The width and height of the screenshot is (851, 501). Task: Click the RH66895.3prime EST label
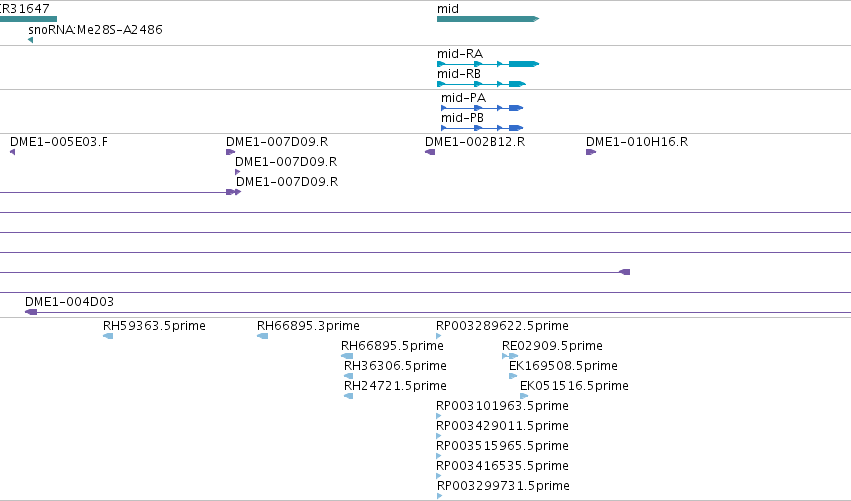(308, 326)
